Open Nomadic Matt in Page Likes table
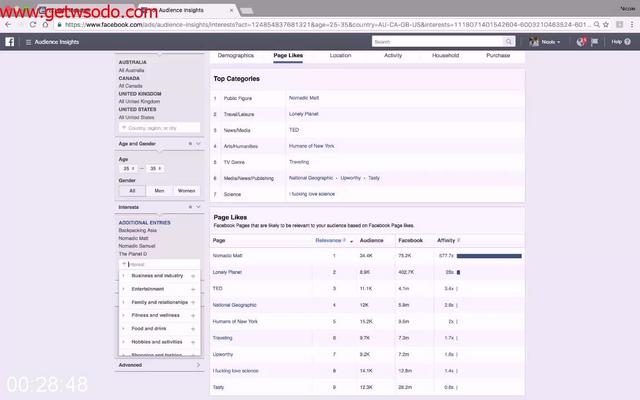The width and height of the screenshot is (640, 400). [227, 256]
